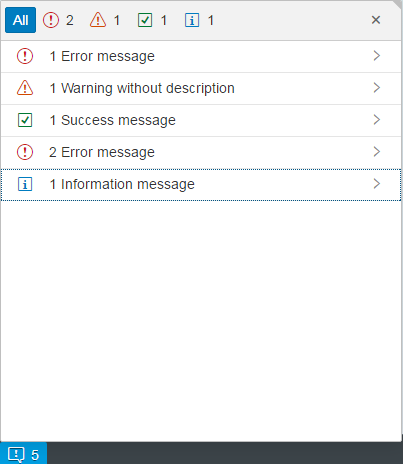Select the All filter tab
Image resolution: width=403 pixels, height=464 pixels.
[x=20, y=20]
